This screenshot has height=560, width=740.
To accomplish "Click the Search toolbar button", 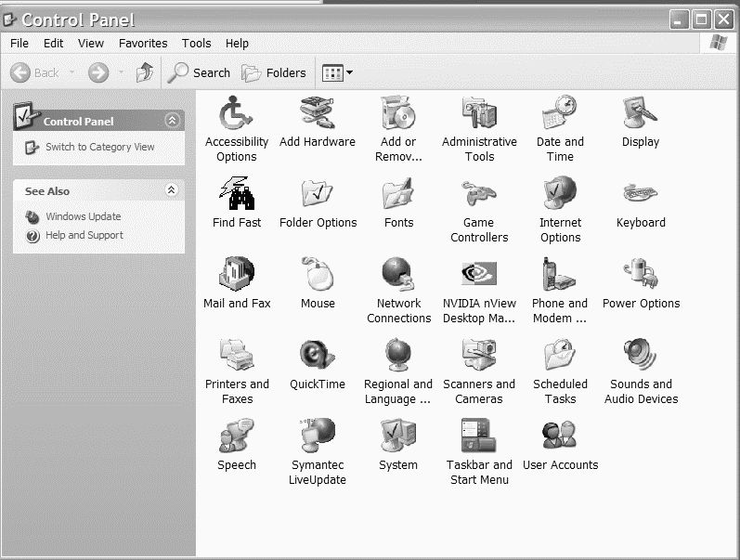I will tap(200, 72).
